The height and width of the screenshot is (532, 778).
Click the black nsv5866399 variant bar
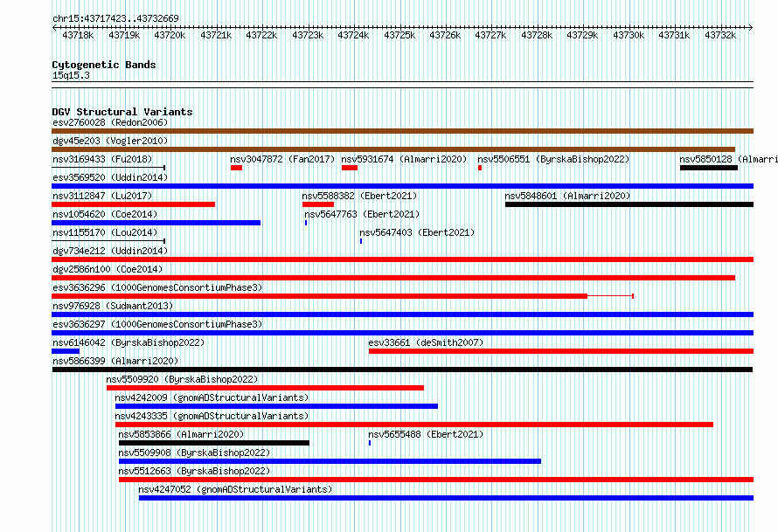click(x=402, y=370)
